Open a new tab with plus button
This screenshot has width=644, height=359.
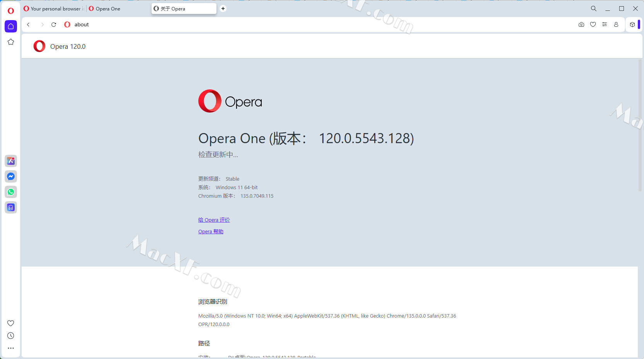tap(223, 9)
